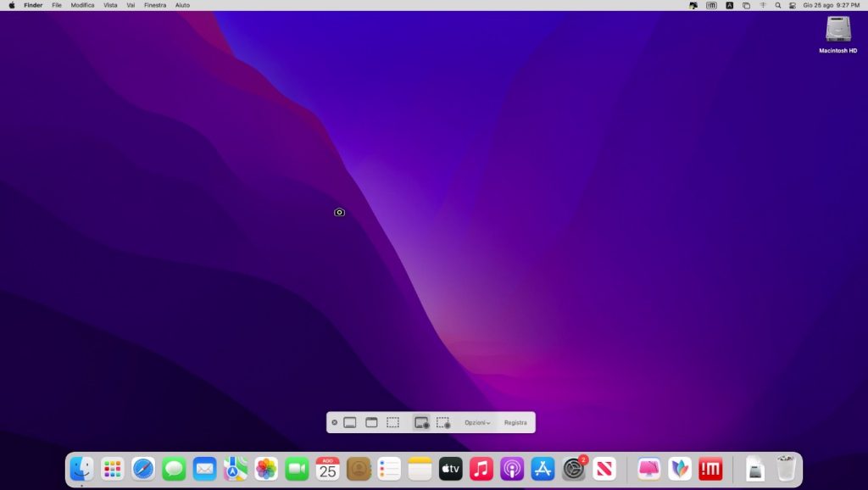Open Photos app in the Dock
This screenshot has height=490, width=868.
[266, 469]
